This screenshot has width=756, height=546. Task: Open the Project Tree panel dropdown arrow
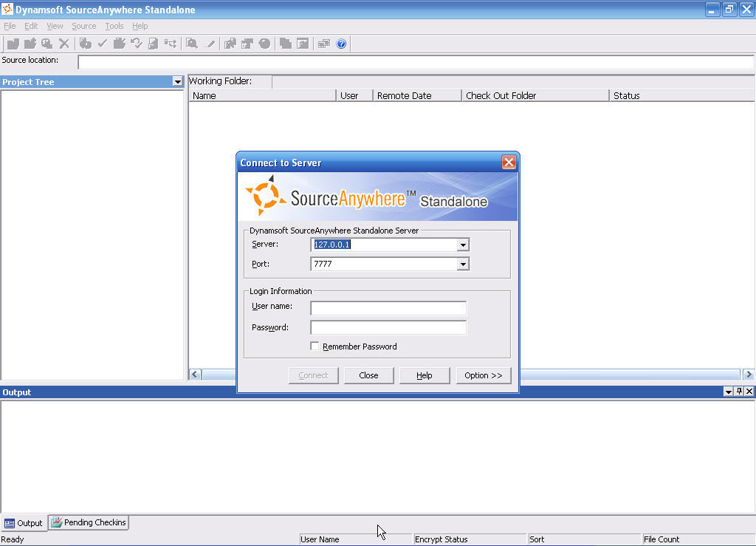[x=177, y=82]
